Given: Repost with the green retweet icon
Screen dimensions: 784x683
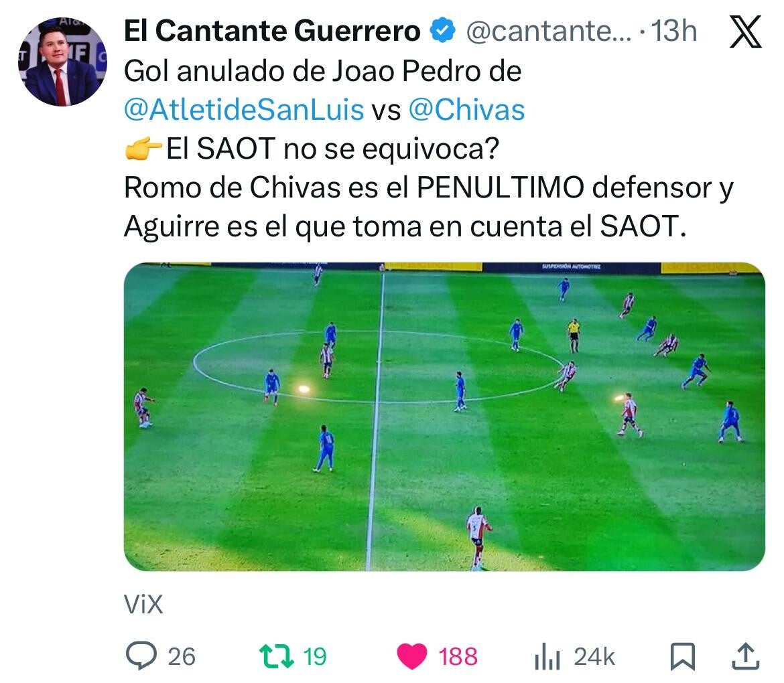Looking at the screenshot, I should (276, 656).
